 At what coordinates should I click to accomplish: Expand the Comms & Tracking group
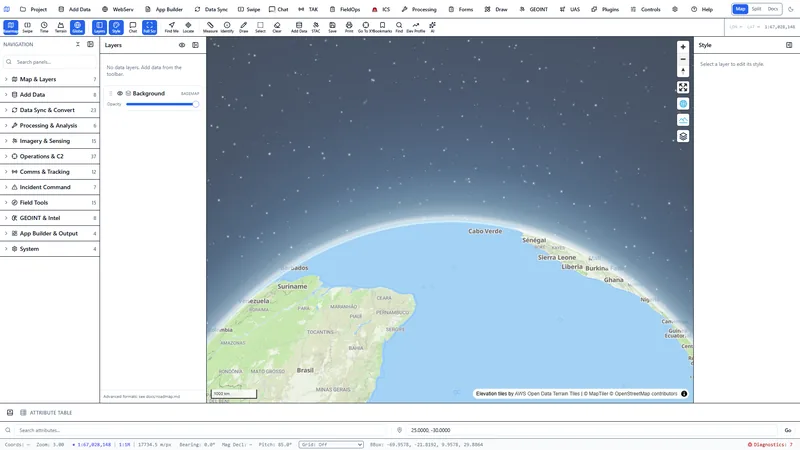click(49, 171)
